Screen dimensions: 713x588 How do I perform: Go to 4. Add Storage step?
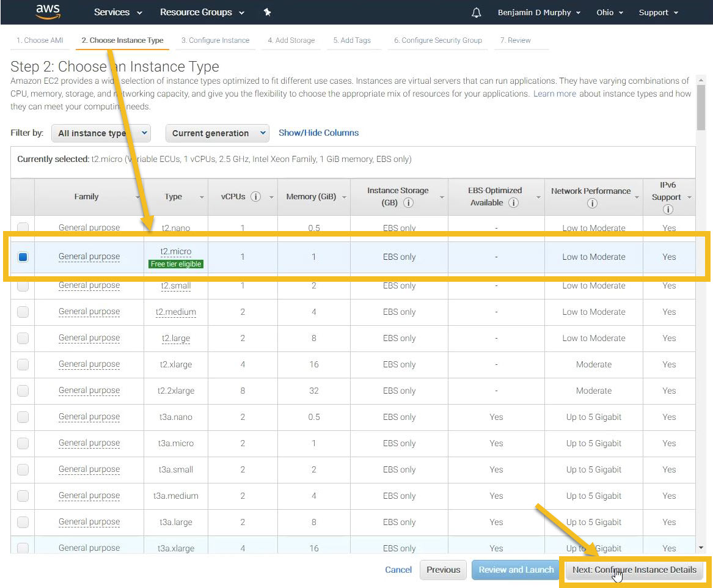coord(291,40)
